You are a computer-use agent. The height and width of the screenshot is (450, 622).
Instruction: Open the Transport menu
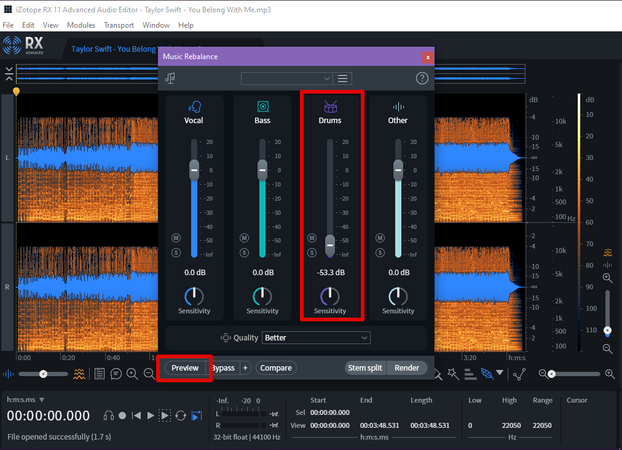(119, 25)
